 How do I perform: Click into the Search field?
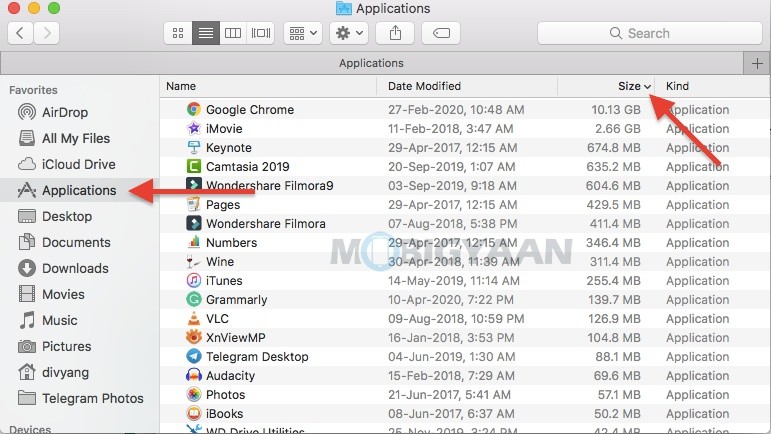pos(650,33)
